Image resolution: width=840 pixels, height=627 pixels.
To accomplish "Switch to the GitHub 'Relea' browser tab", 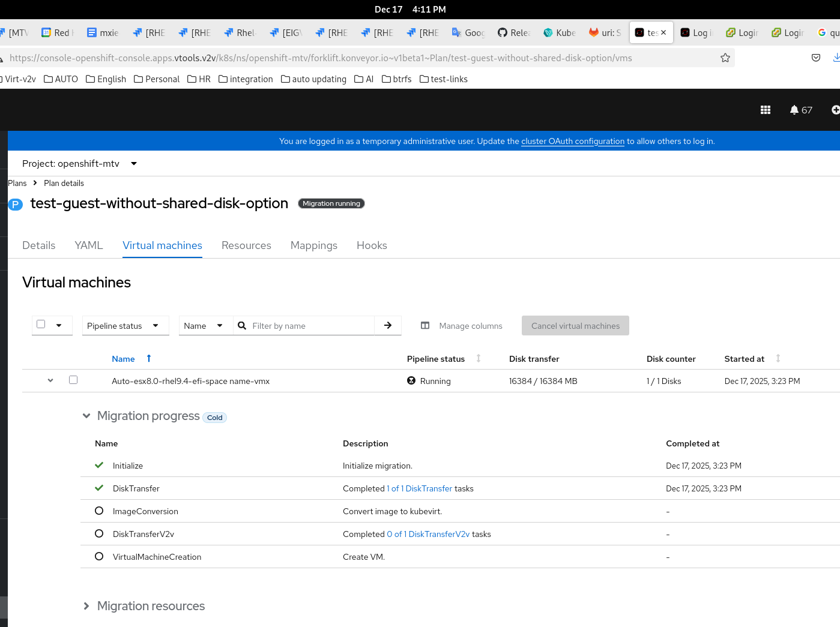I will tap(514, 32).
